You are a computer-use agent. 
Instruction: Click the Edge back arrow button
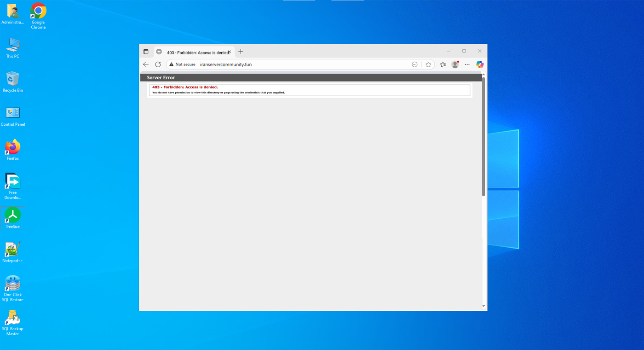coord(146,64)
